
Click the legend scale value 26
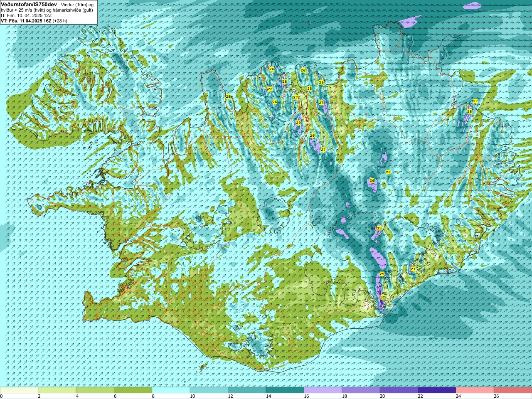coord(497,396)
